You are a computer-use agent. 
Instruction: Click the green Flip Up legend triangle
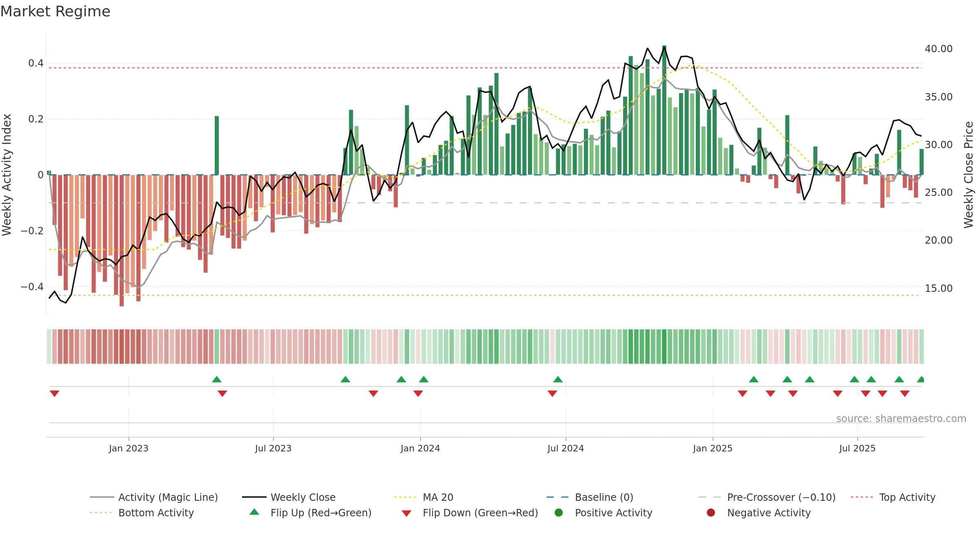click(254, 512)
